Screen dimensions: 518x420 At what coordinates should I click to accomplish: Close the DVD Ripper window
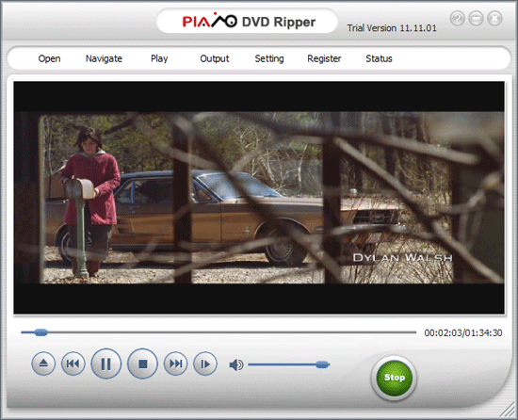[494, 18]
